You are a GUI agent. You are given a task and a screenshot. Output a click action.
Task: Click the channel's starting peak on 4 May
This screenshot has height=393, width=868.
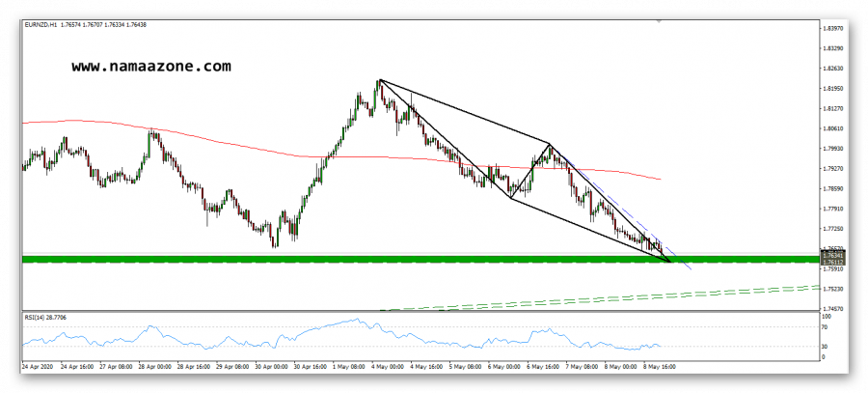(379, 80)
